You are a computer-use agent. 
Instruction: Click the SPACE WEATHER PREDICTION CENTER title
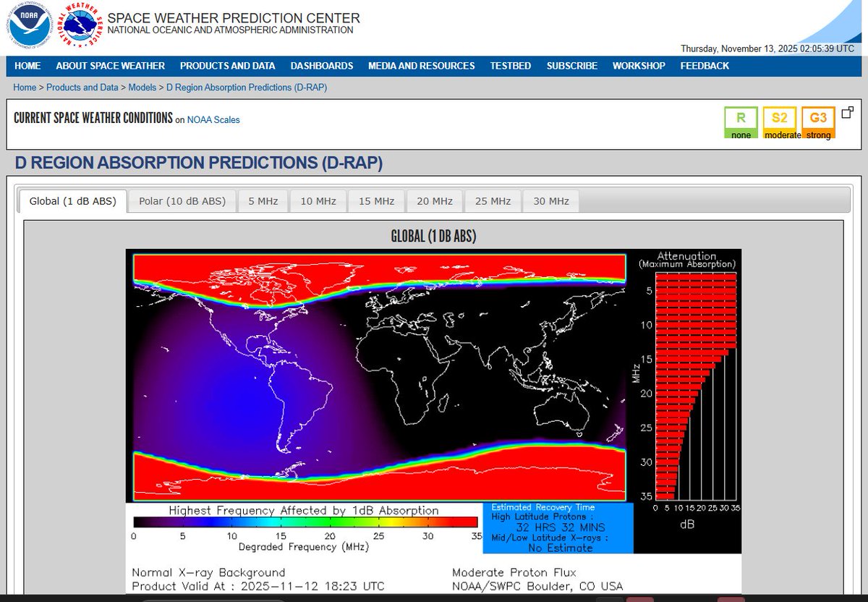point(234,18)
